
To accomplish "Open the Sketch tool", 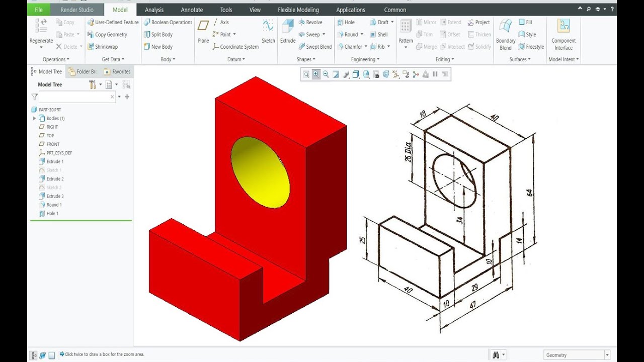I will (x=268, y=31).
